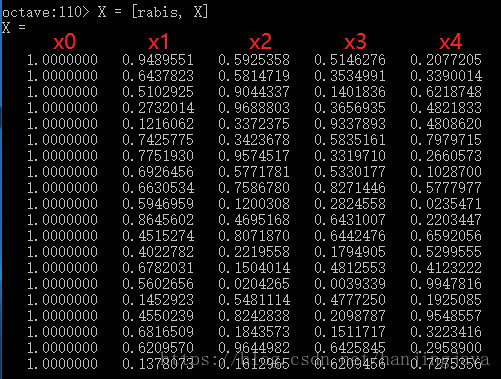Viewport: 501px width, 379px height.
Task: Click the 'octave:110>' prompt text
Action: (46, 12)
